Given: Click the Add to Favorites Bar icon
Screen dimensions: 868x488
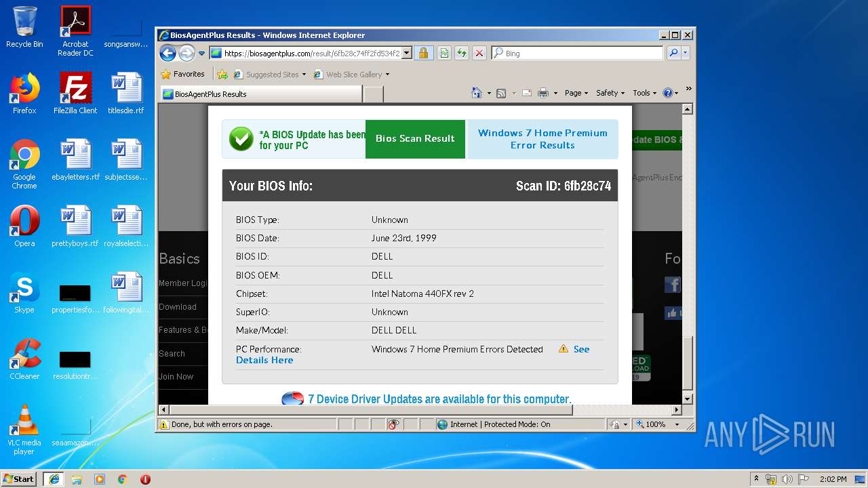Looking at the screenshot, I should coord(222,75).
